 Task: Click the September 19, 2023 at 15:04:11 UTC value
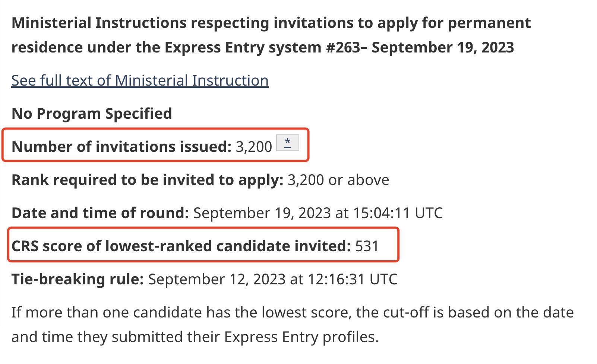click(x=318, y=213)
